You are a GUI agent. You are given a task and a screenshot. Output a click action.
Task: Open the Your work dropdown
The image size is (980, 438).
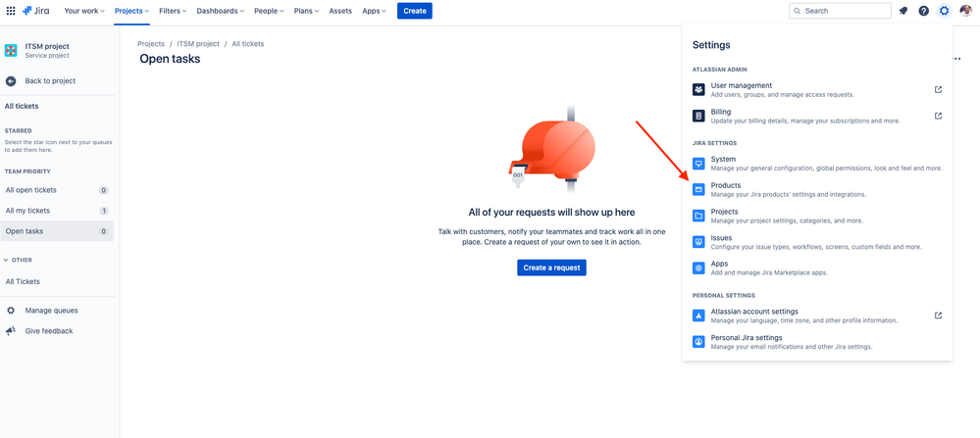[x=85, y=11]
